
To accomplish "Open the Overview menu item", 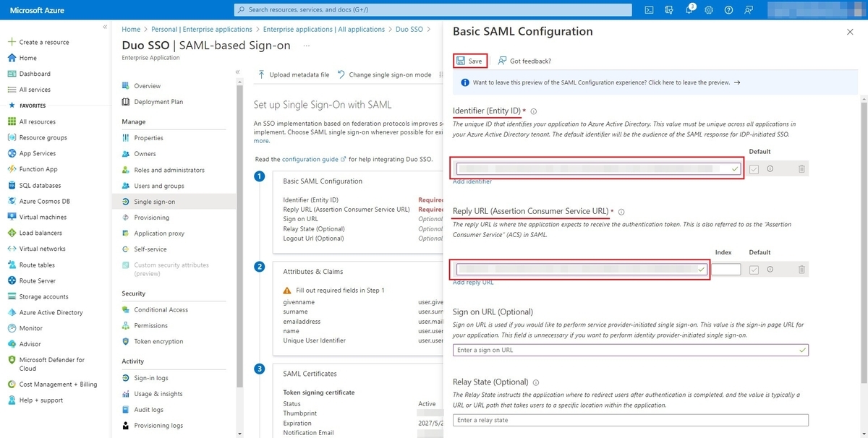I will pyautogui.click(x=147, y=86).
